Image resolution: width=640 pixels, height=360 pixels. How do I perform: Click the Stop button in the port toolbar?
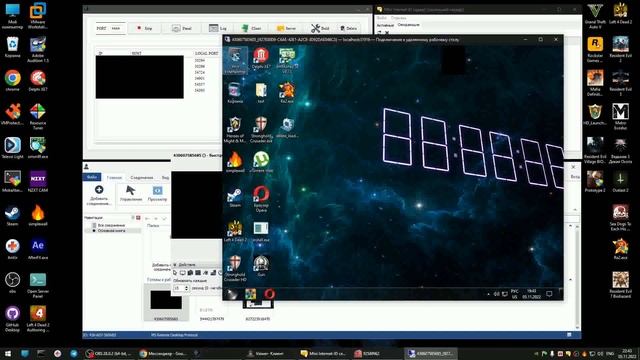pos(144,28)
